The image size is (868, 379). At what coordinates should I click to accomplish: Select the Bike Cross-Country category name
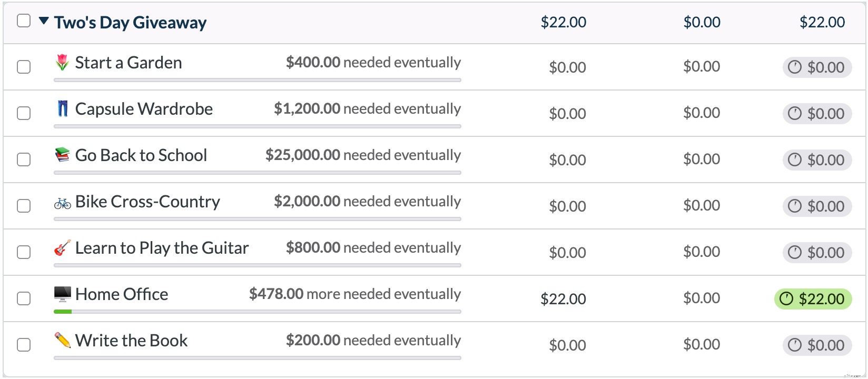pyautogui.click(x=147, y=202)
